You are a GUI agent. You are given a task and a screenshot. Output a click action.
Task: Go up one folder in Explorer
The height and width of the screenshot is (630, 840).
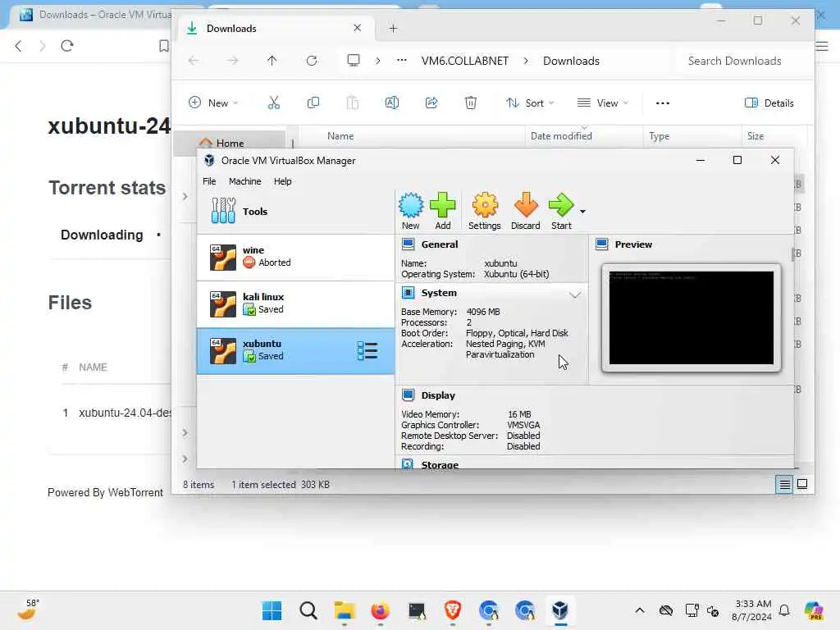pyautogui.click(x=272, y=61)
